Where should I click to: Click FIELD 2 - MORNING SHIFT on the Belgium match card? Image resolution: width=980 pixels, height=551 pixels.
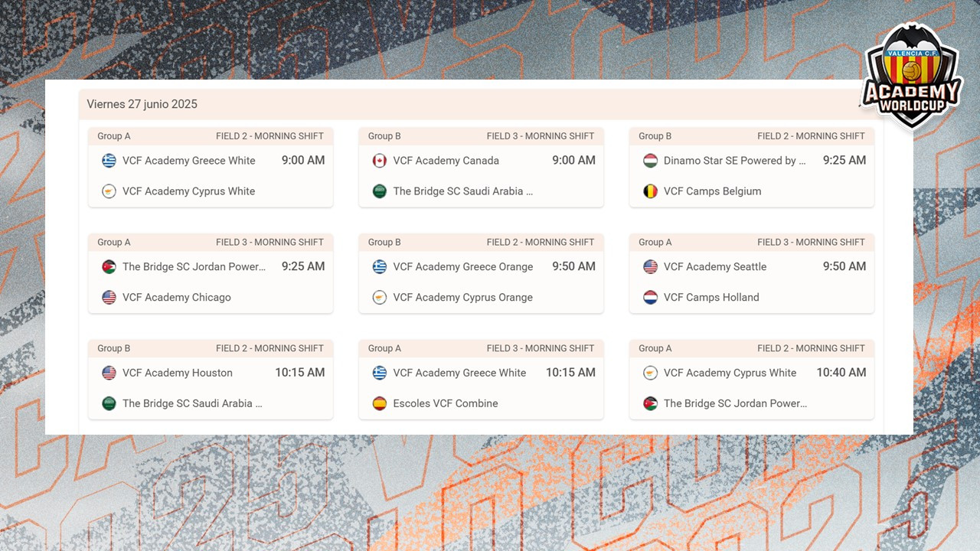(812, 136)
